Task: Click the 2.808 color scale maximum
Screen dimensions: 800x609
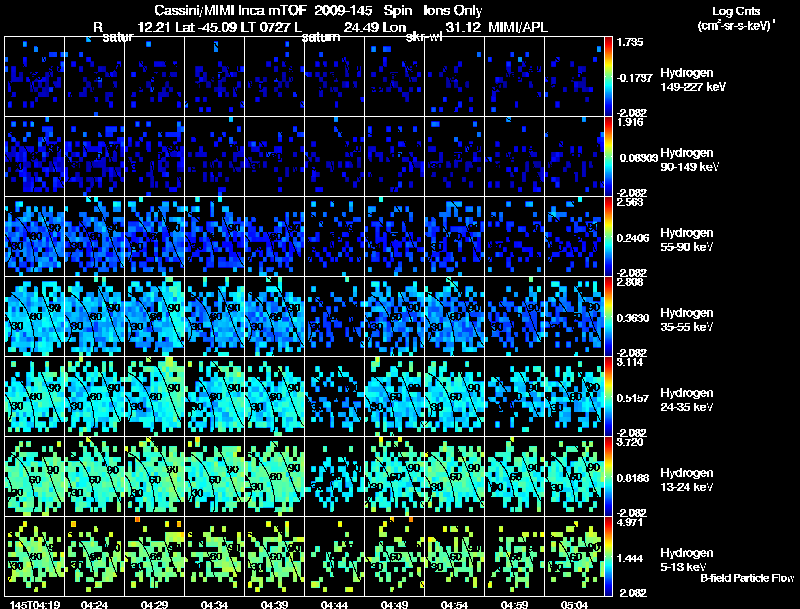Action: coord(630,282)
